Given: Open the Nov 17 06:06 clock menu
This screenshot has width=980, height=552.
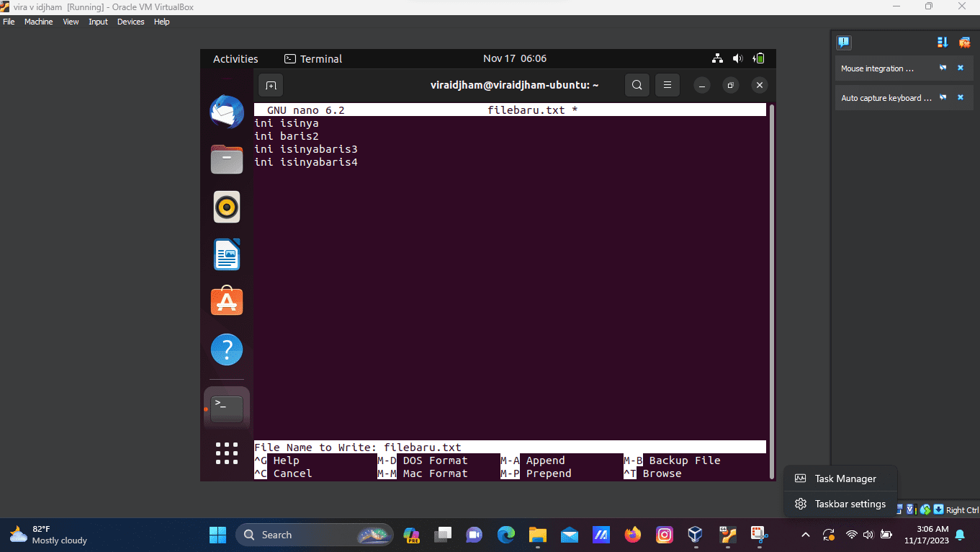Looking at the screenshot, I should [x=515, y=58].
